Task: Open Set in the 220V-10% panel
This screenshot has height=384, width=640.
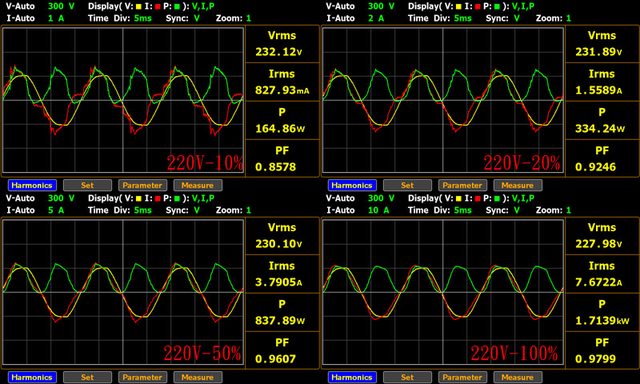Action: click(x=87, y=185)
